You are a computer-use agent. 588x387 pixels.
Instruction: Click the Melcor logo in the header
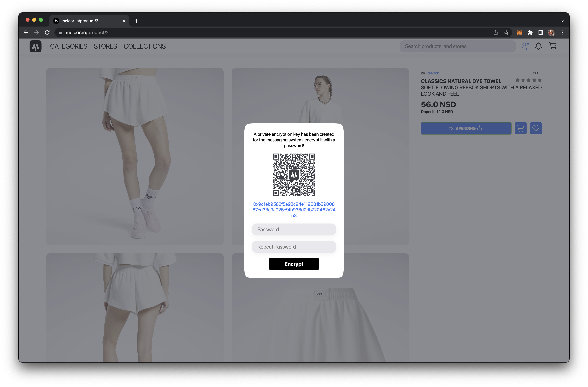tap(35, 46)
